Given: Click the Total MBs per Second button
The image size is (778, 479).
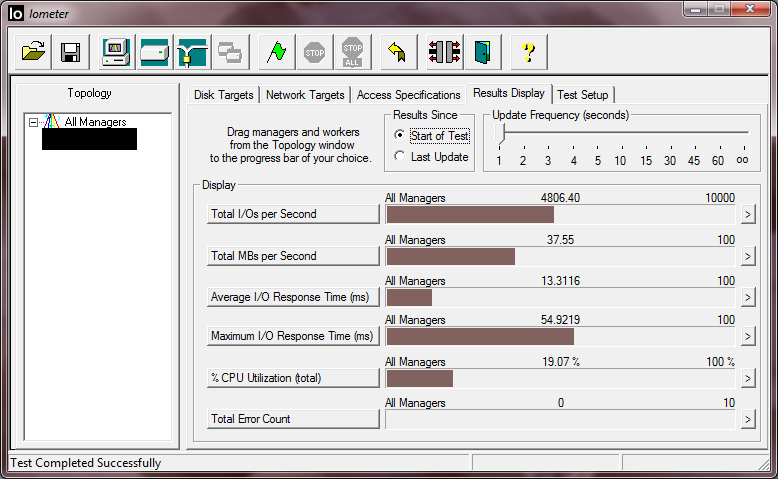Looking at the screenshot, I should [x=293, y=256].
